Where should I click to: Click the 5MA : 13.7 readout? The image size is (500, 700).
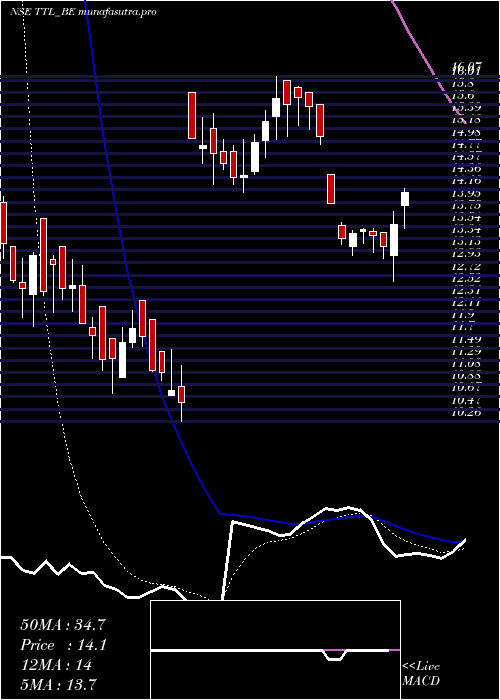[58, 684]
